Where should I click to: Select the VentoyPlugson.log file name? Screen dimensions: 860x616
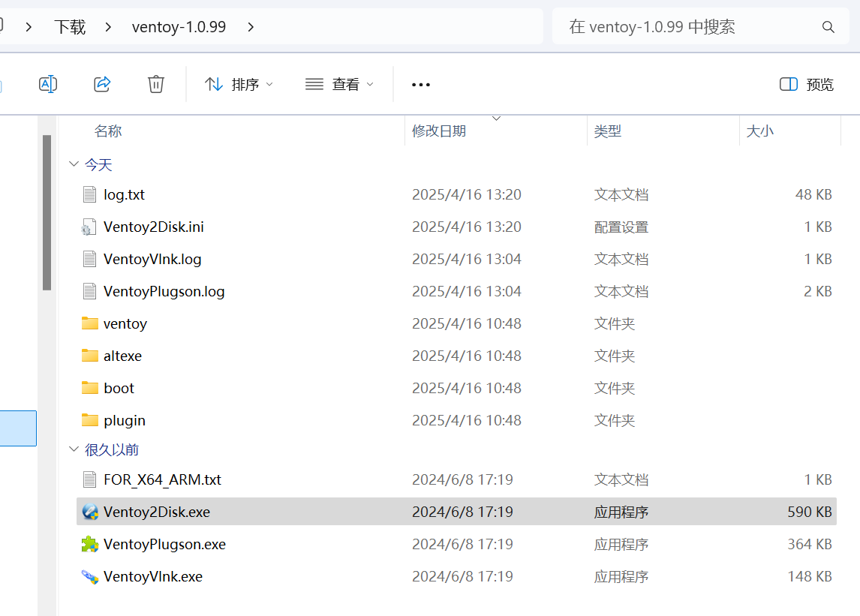(164, 291)
